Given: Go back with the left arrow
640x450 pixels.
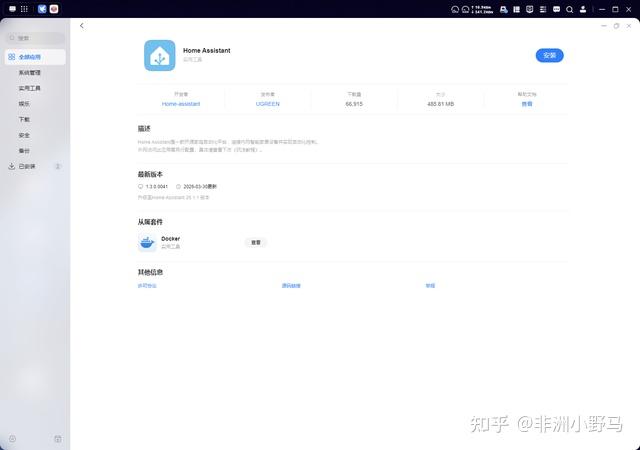Looking at the screenshot, I should [82, 26].
